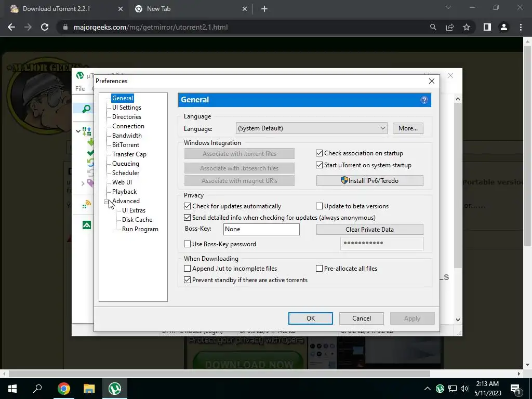Uncheck Prevent standby if there are active torrents
The image size is (532, 399).
[x=187, y=280]
